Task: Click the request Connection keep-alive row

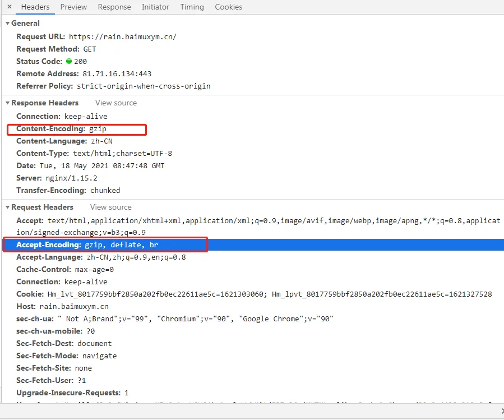Action: point(62,282)
